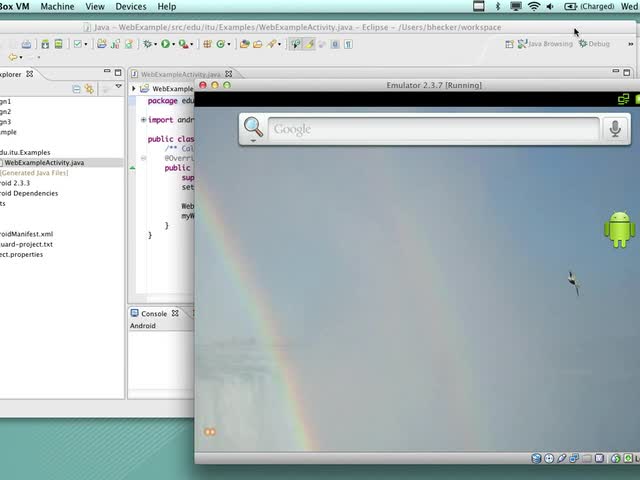
Task: Open dropdown next to External Tools icon
Action: point(191,44)
